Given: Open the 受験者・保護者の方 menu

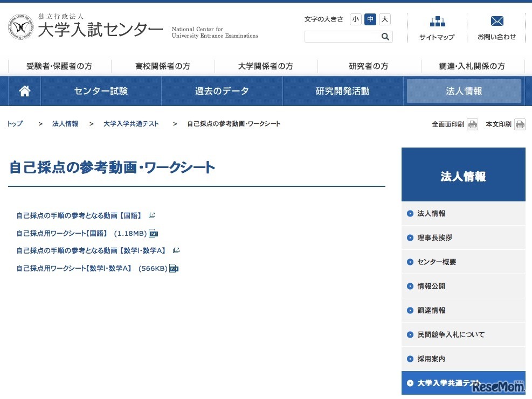Looking at the screenshot, I should tap(58, 66).
